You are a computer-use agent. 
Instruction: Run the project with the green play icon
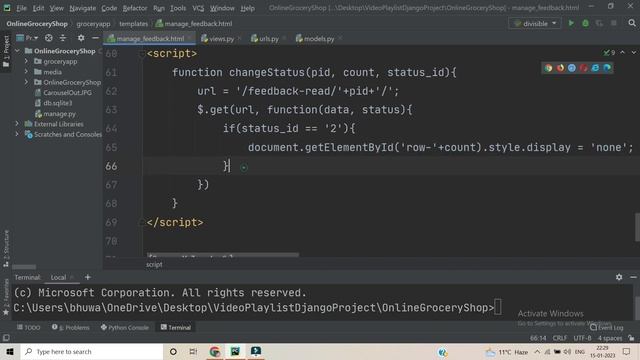pyautogui.click(x=571, y=23)
